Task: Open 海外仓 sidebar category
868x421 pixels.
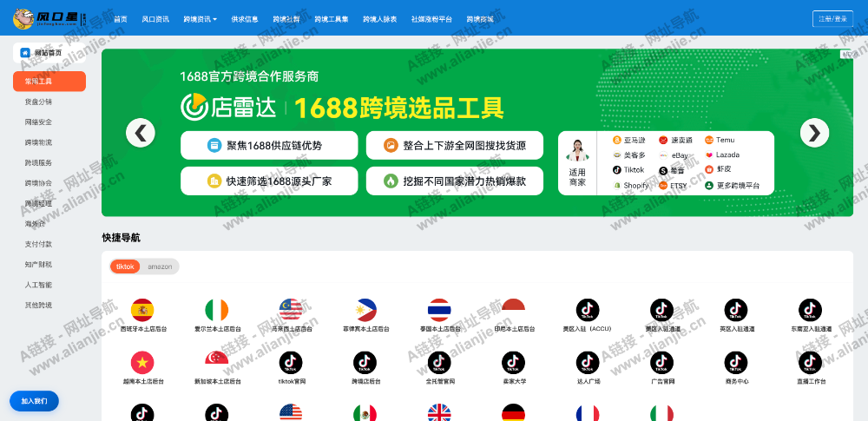Action: (x=35, y=224)
